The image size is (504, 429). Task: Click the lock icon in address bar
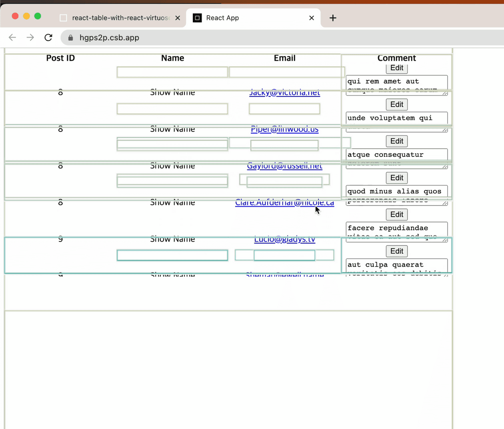click(71, 38)
